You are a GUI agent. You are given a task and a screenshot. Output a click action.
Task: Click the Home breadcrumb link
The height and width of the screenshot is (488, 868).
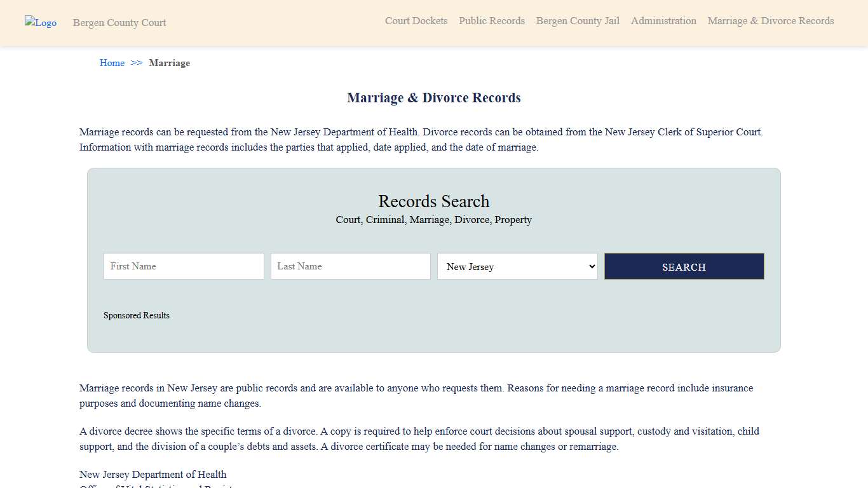point(112,63)
